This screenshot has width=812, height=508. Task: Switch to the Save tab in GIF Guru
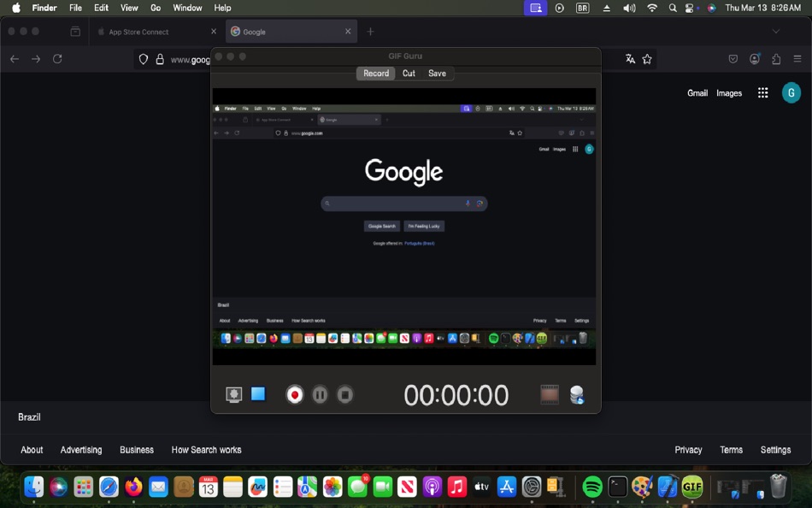pyautogui.click(x=437, y=73)
